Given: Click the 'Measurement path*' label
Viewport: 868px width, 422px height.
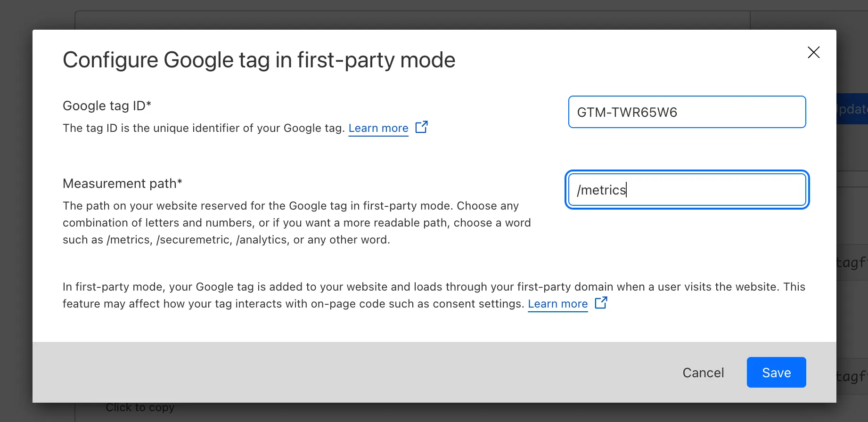Looking at the screenshot, I should (x=122, y=183).
